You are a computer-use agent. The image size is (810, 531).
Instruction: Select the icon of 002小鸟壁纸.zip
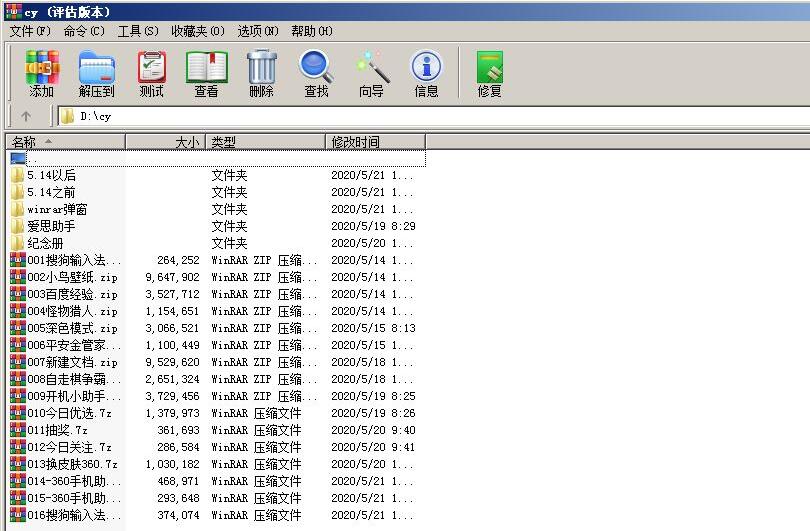pos(18,277)
